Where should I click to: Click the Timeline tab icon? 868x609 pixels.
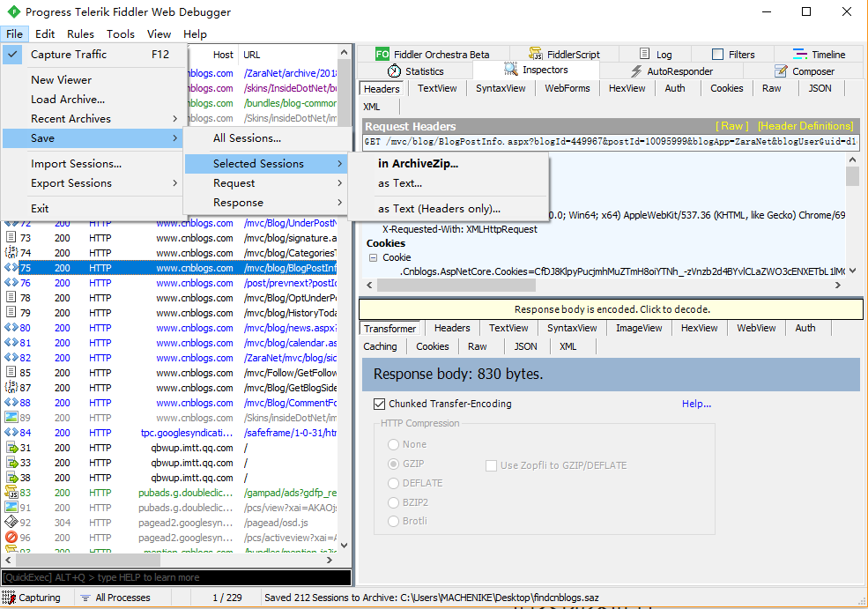(800, 54)
